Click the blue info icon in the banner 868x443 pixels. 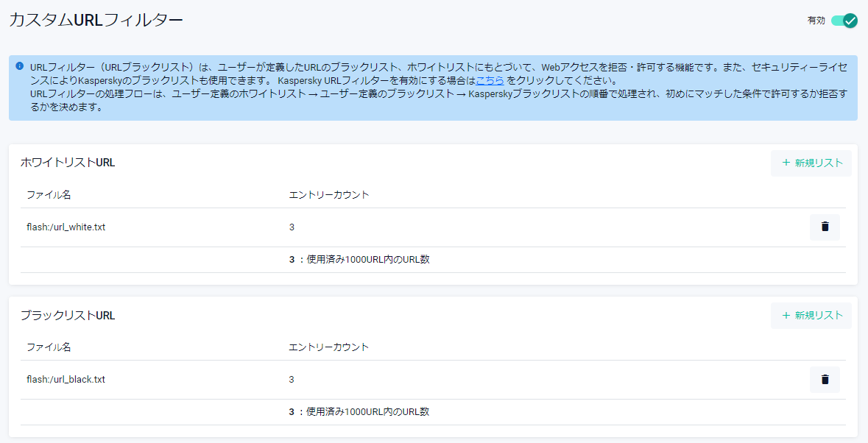click(x=20, y=66)
